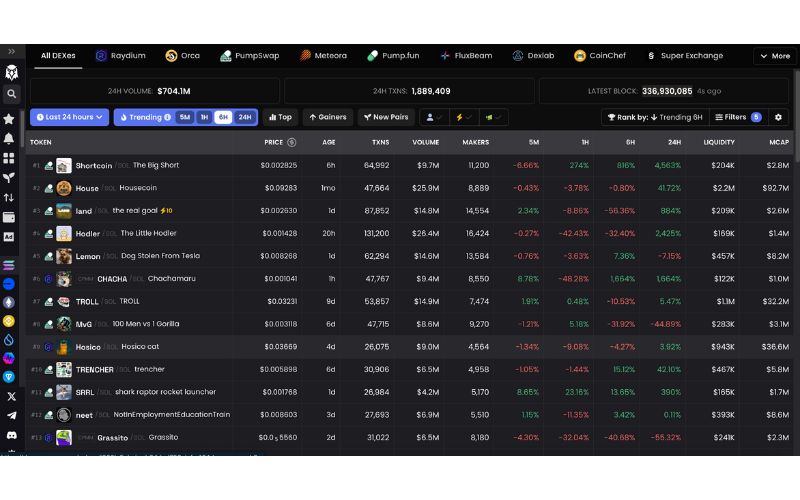Sort by the LIQUIDITY column header
The height and width of the screenshot is (500, 800).
tap(719, 142)
